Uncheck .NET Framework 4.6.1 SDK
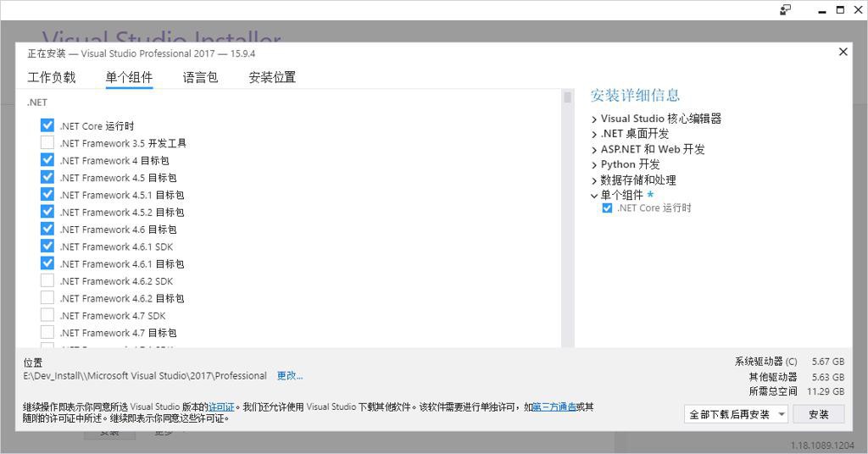Image resolution: width=868 pixels, height=454 pixels. (x=47, y=246)
